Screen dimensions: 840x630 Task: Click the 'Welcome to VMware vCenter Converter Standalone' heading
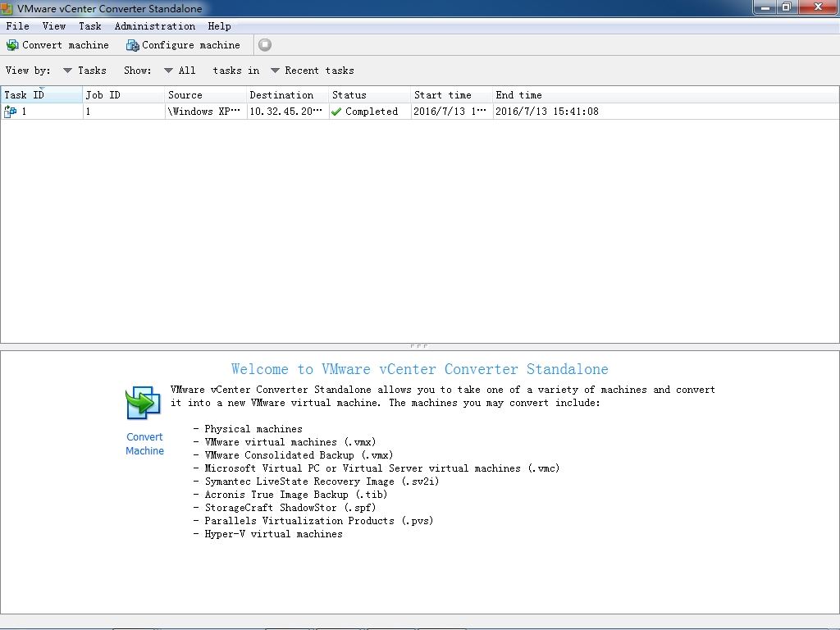pyautogui.click(x=419, y=369)
